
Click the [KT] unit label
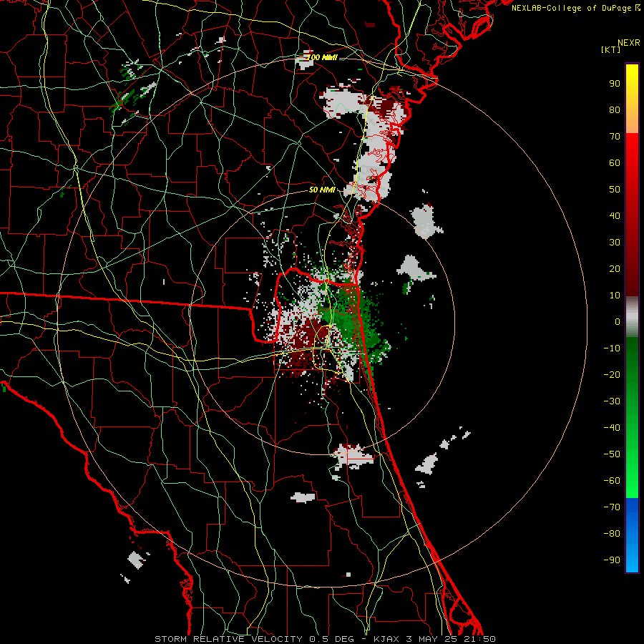[611, 49]
